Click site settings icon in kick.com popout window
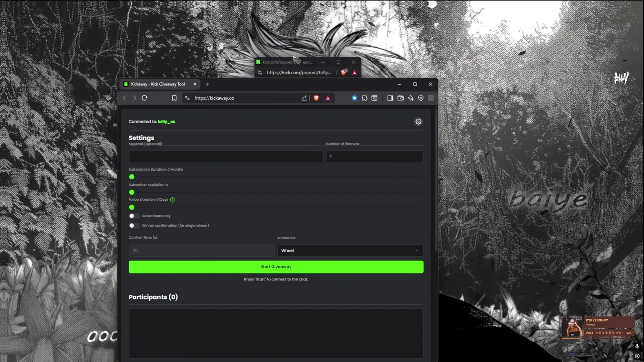The image size is (644, 362). (260, 73)
